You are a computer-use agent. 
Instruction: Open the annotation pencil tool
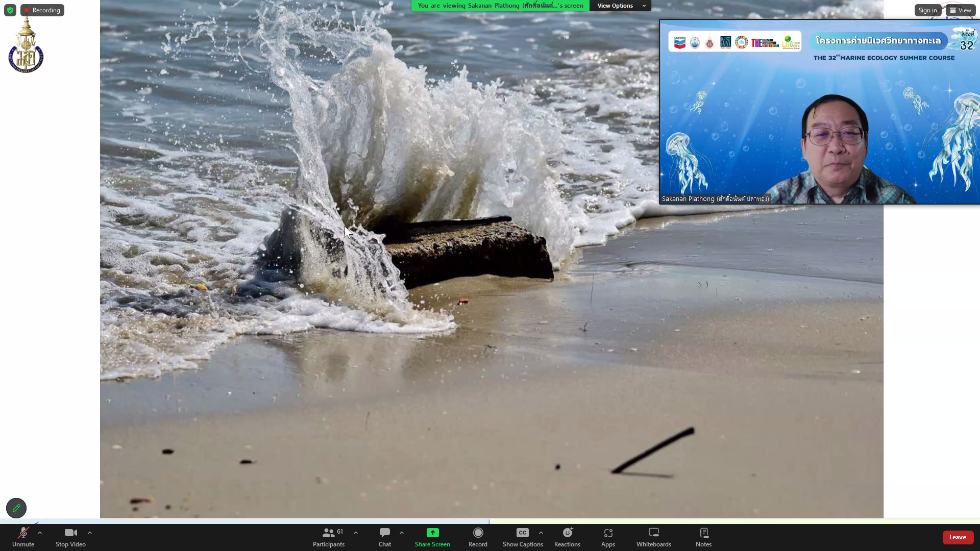(x=16, y=508)
